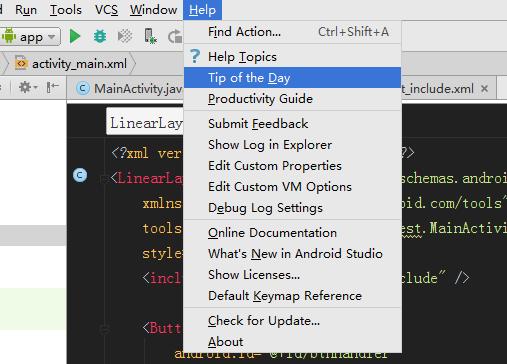Select Tip of the Day
The width and height of the screenshot is (507, 364).
(x=292, y=78)
